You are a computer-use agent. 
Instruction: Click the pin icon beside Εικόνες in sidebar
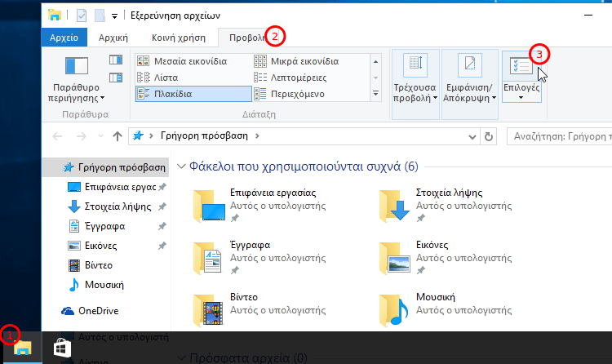pyautogui.click(x=162, y=246)
